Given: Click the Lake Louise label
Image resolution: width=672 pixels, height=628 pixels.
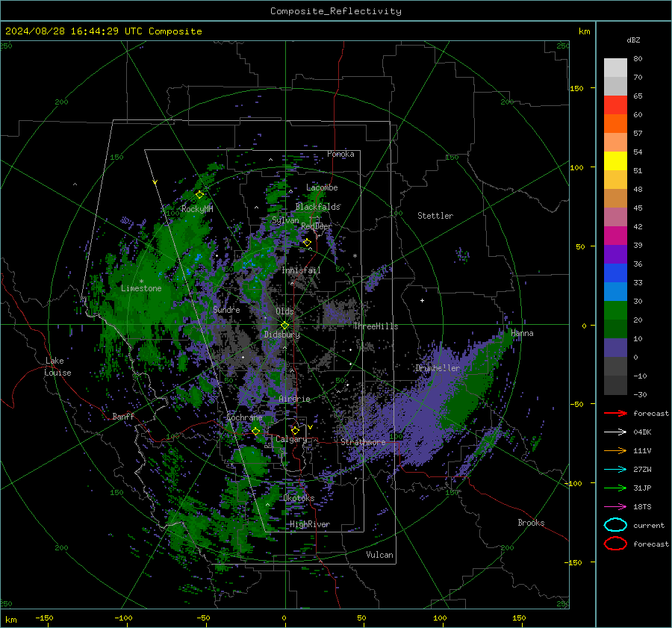Looking at the screenshot, I should 57,367.
